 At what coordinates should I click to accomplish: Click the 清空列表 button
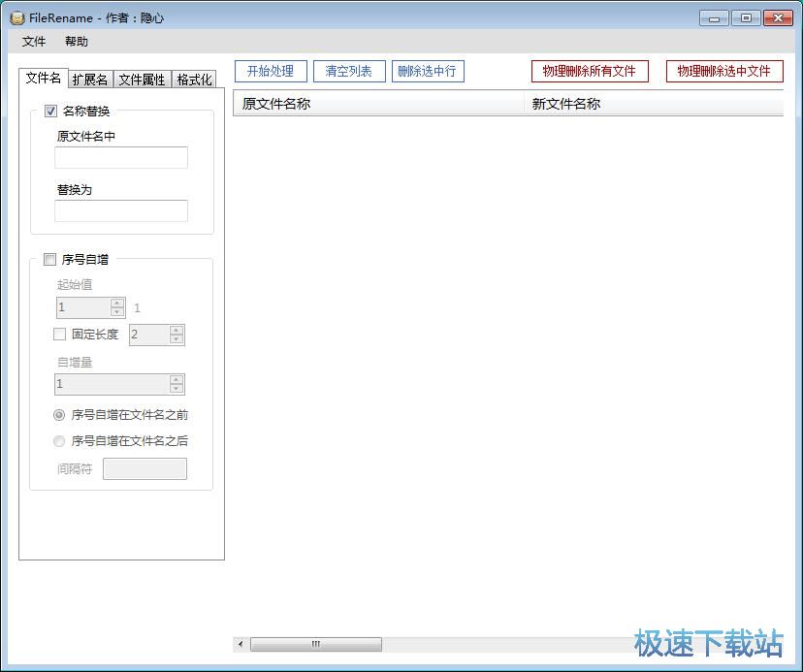coord(349,71)
